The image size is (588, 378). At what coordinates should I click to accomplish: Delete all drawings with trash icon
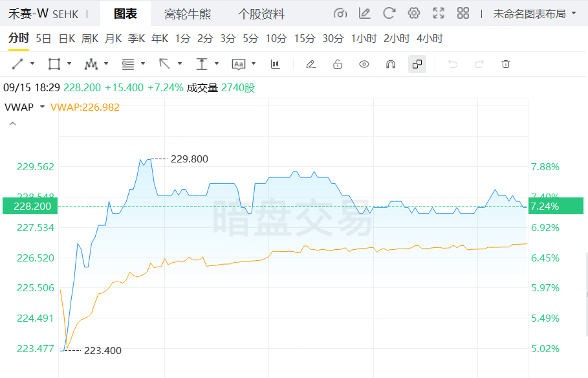(506, 64)
